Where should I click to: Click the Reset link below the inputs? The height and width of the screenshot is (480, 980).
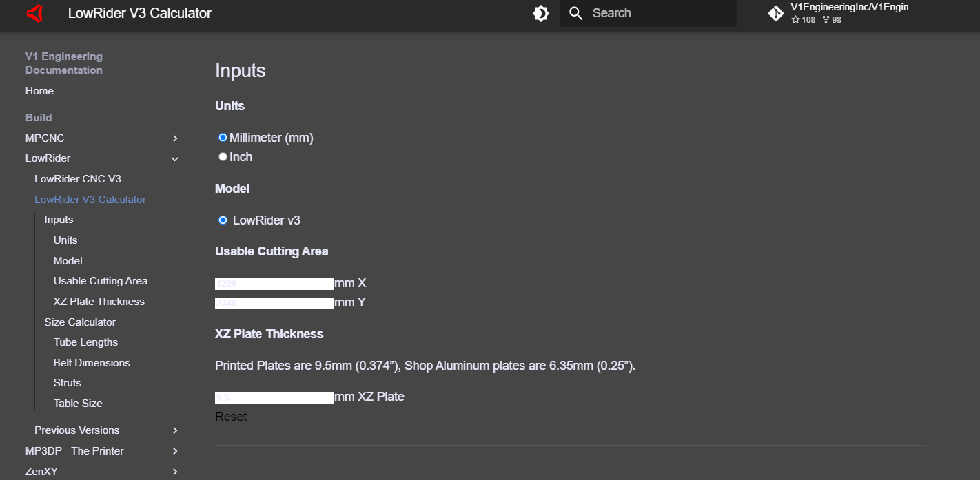(x=231, y=416)
